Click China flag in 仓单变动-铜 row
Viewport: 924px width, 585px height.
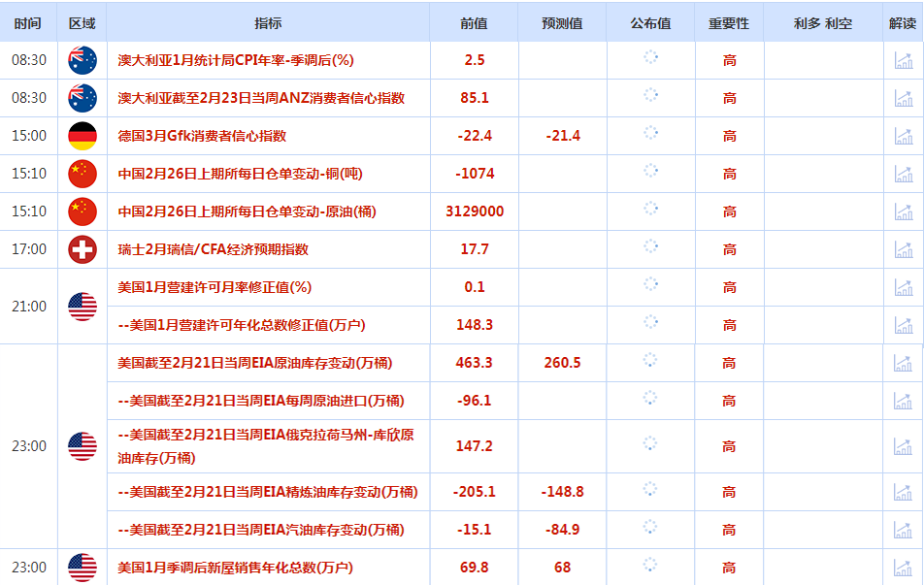coord(82,174)
